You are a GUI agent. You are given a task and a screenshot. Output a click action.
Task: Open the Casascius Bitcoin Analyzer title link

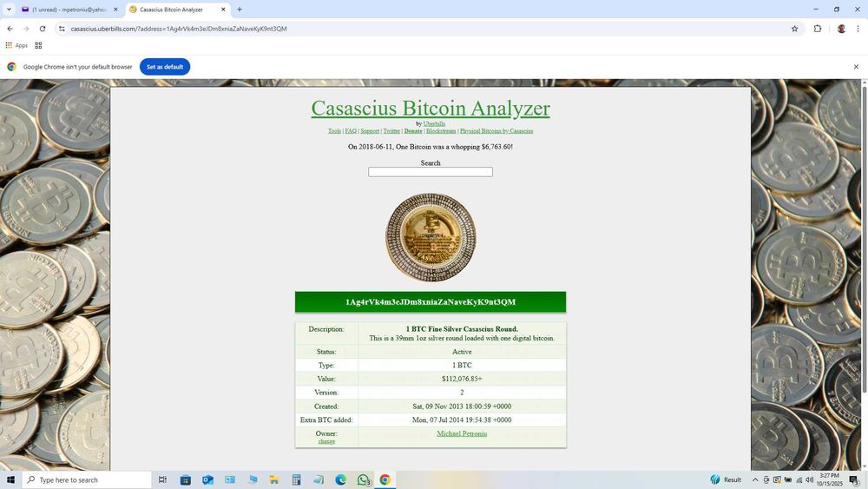[x=431, y=108]
